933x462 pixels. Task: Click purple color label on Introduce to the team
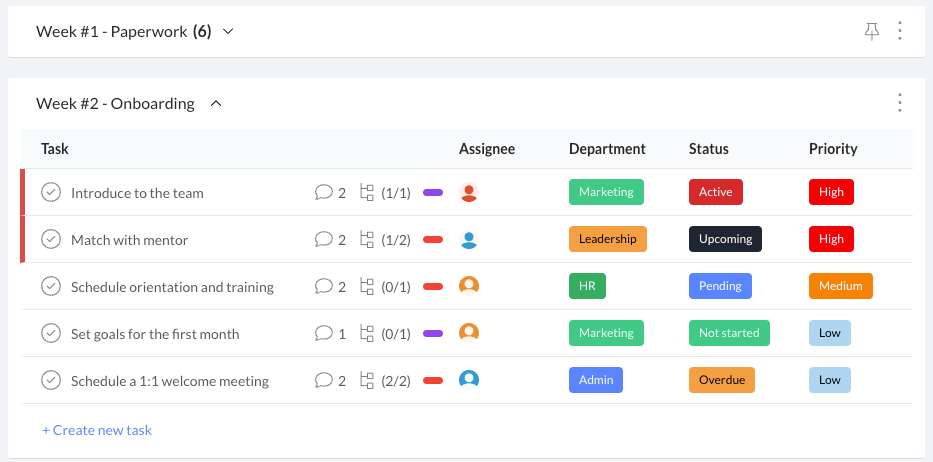pyautogui.click(x=433, y=192)
